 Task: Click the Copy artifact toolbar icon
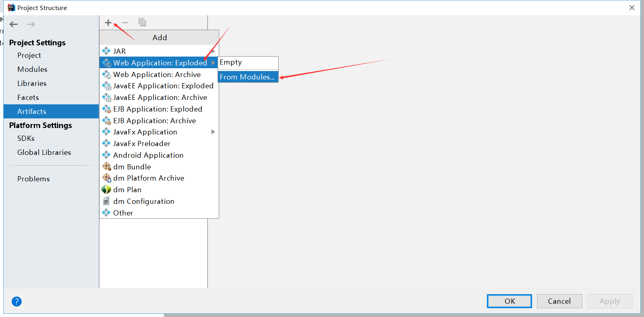[x=142, y=22]
